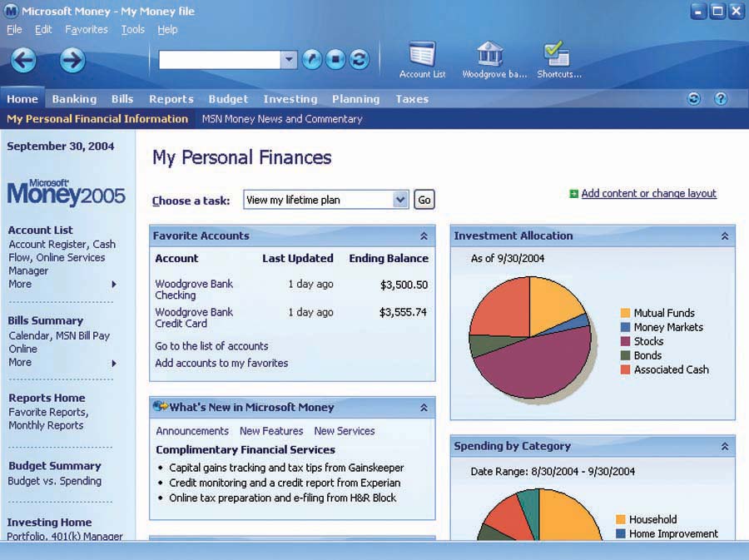Click the Forward arrow navigation button
749x560 pixels.
(x=72, y=60)
